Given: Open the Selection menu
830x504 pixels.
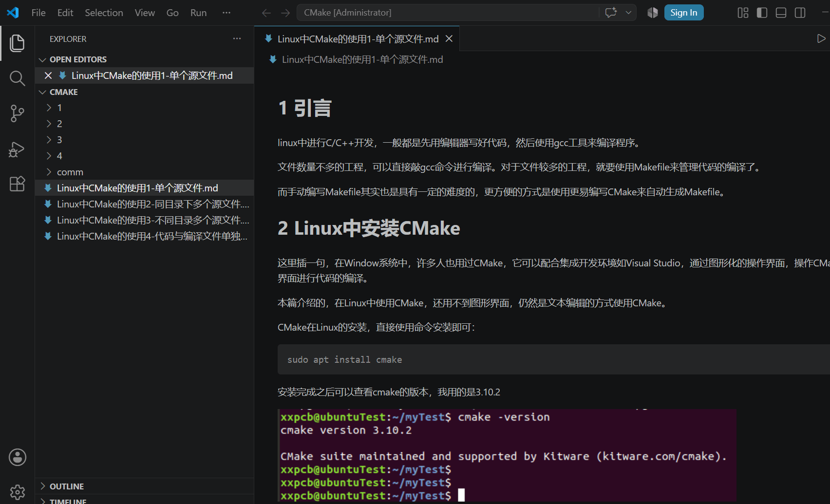Looking at the screenshot, I should point(104,13).
